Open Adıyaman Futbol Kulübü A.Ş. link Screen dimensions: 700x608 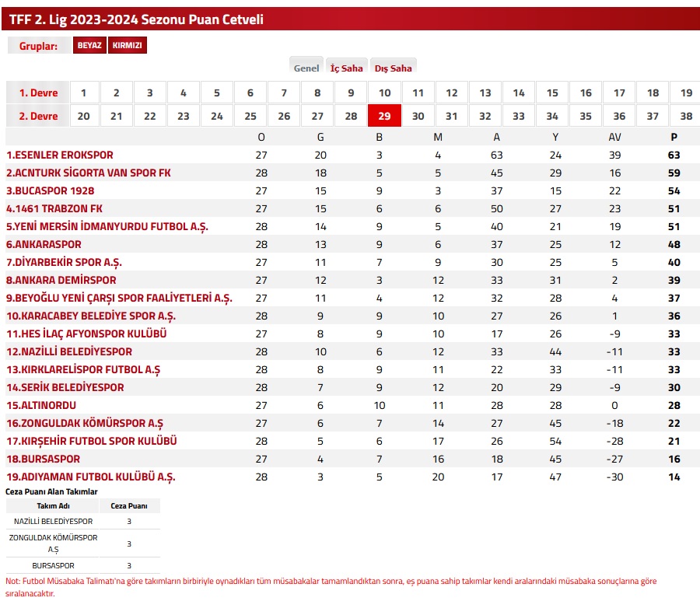[x=91, y=477]
